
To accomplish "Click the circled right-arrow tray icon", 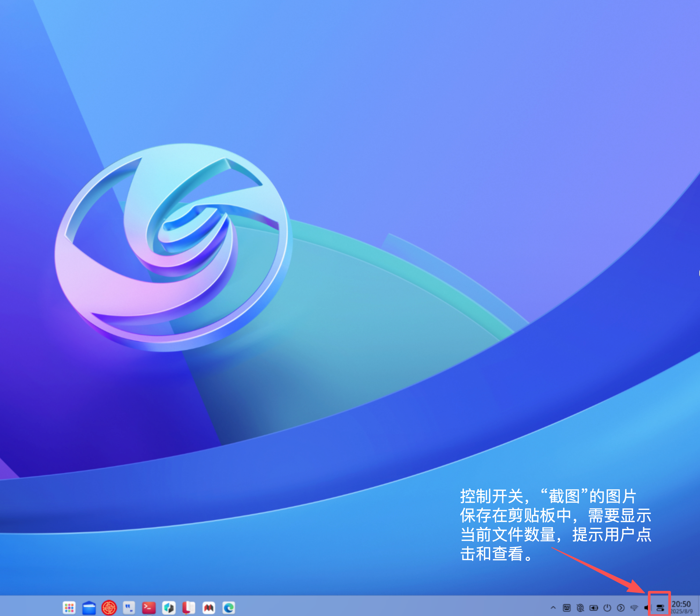I will (x=620, y=607).
